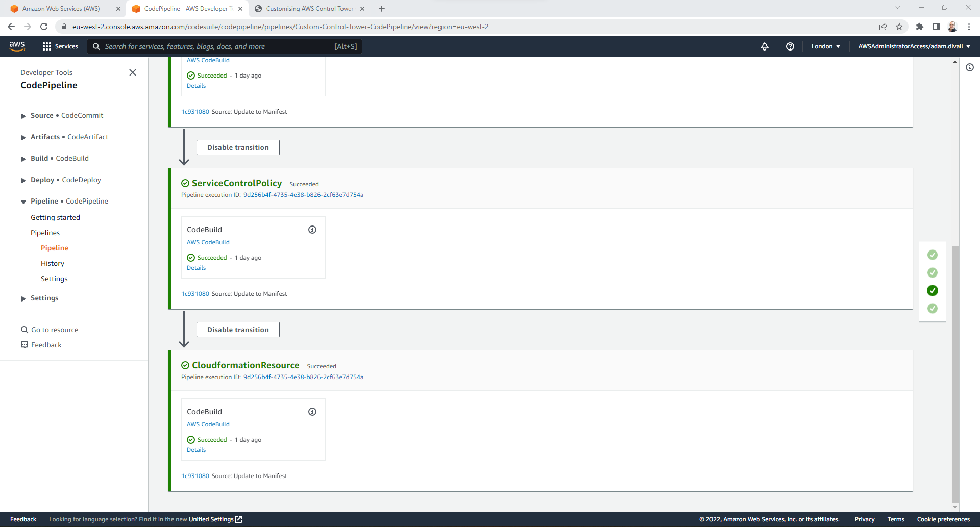The width and height of the screenshot is (980, 527).
Task: Open AWS CodeBuild link in ServiceControlPolicy stage
Action: 208,242
